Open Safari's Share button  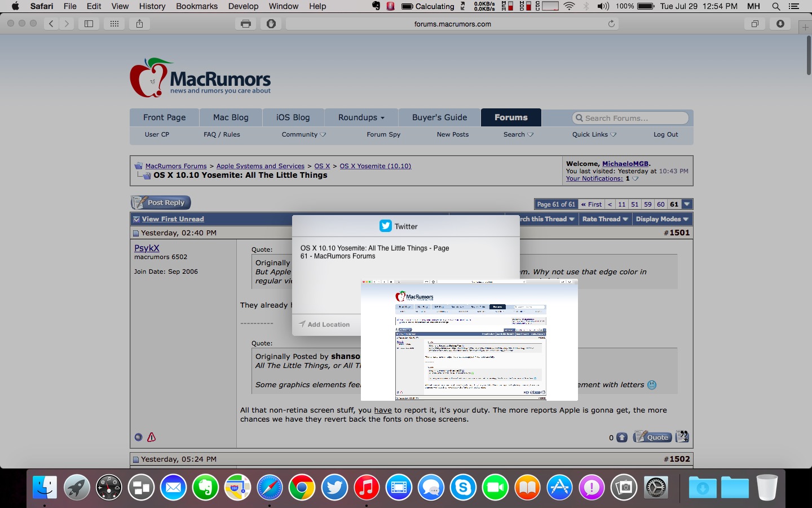pos(140,24)
